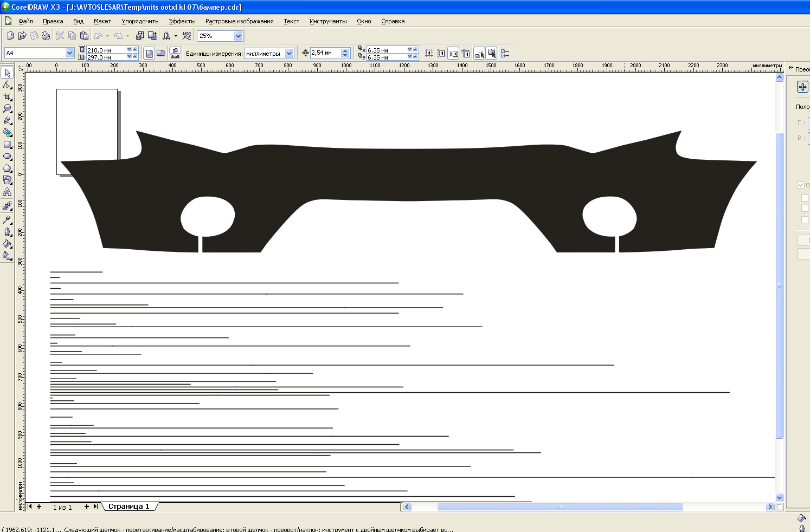
Task: Open an existing file
Action: click(22, 36)
